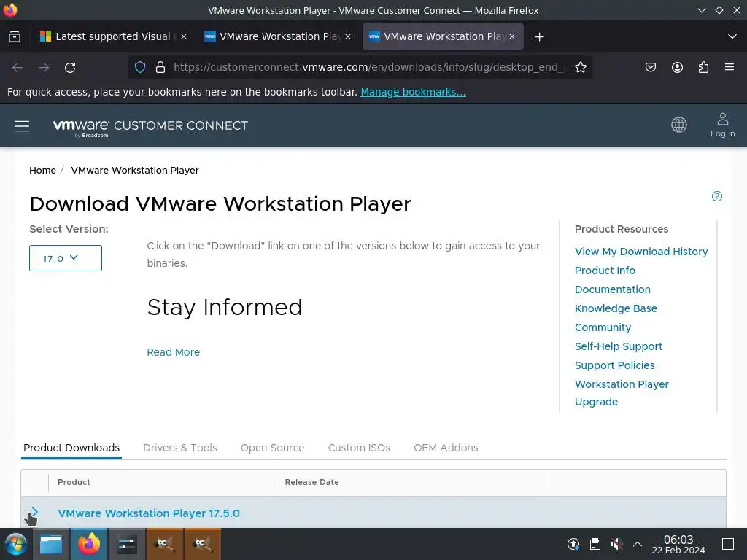Viewport: 747px width, 560px height.
Task: Switch to Latest supported Visual C++ tab
Action: [113, 36]
